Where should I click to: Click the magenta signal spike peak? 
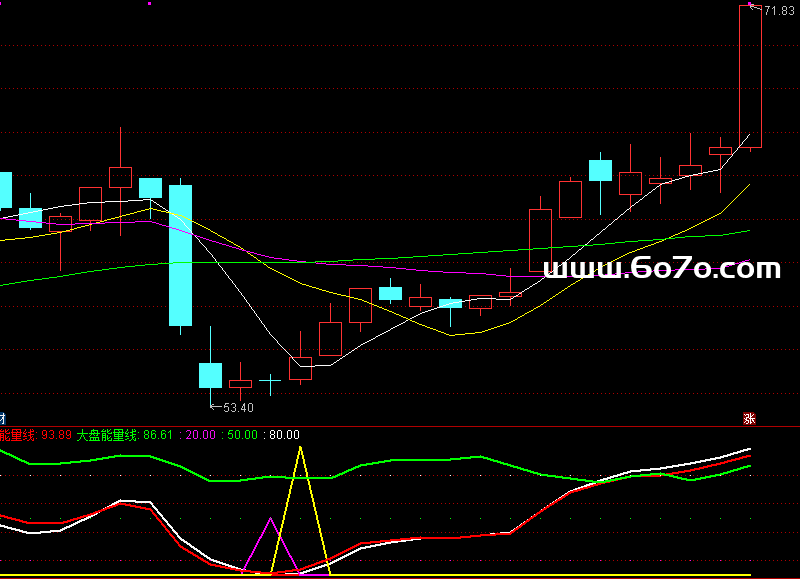[270, 519]
